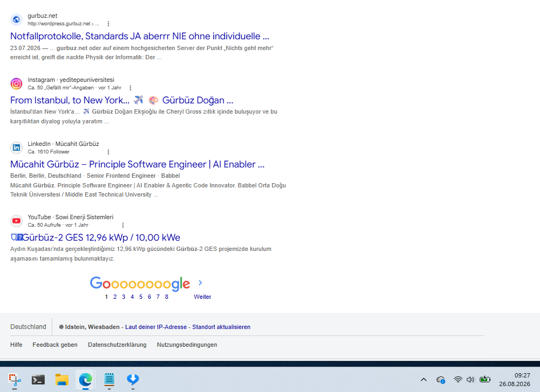The image size is (540, 392).
Task: Click the gurbuz.net globe favicon
Action: [16, 19]
